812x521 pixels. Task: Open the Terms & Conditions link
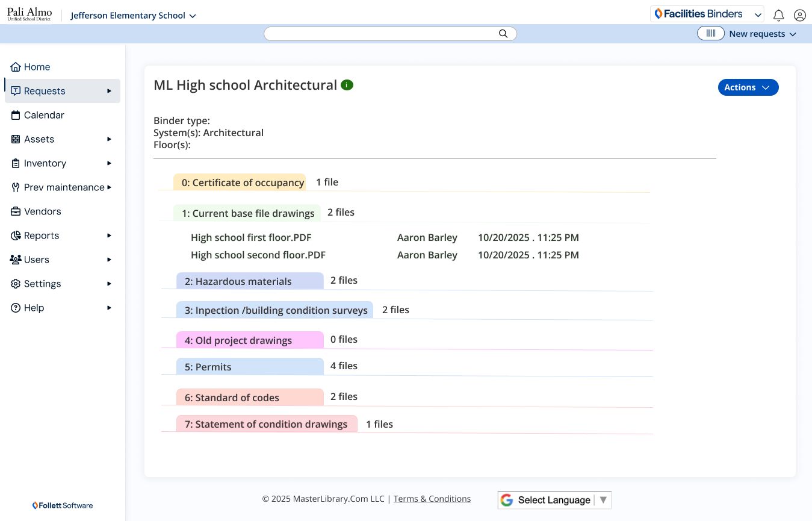(x=432, y=499)
